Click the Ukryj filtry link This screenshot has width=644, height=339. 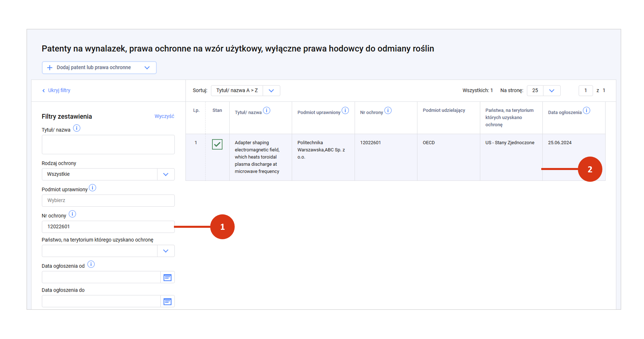tap(56, 90)
